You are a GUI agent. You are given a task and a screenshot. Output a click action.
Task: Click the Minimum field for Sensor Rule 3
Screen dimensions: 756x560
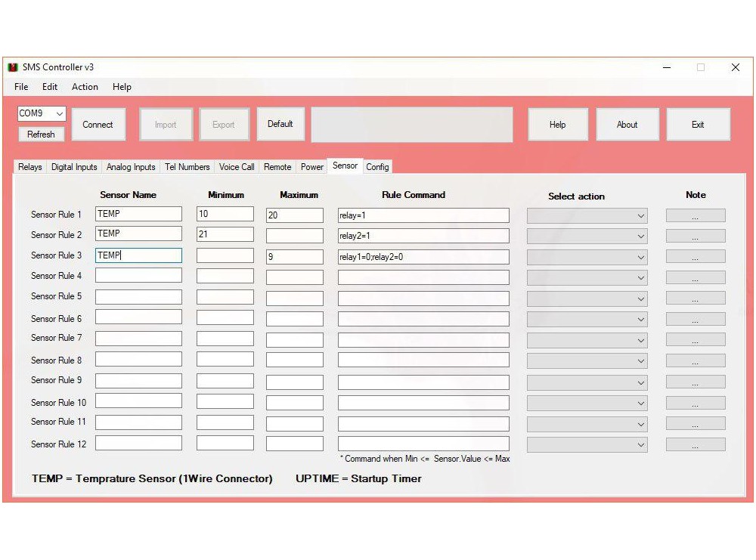point(225,256)
